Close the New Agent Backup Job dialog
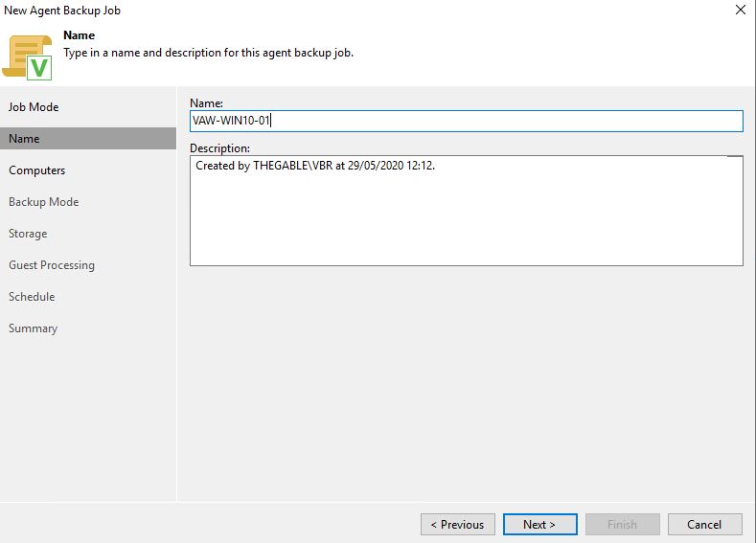Image resolution: width=756 pixels, height=543 pixels. [740, 10]
